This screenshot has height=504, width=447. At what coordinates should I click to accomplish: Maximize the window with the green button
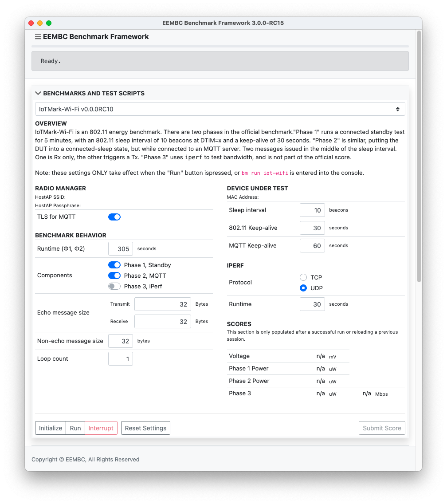49,23
